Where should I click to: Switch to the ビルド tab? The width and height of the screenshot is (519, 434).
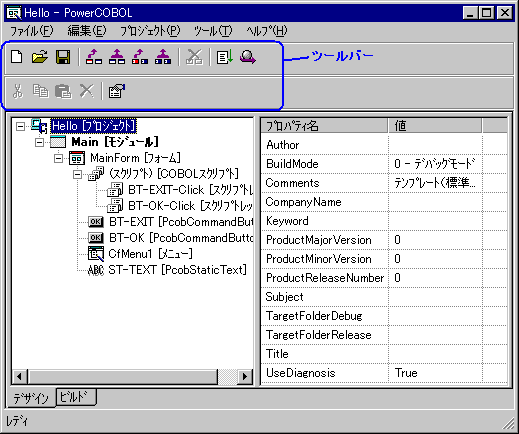pos(76,397)
